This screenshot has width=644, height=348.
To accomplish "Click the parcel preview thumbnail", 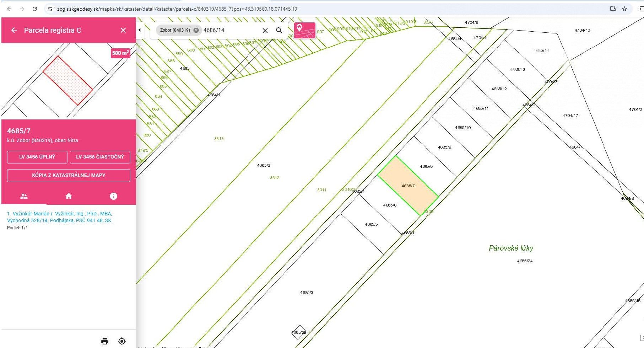I will (68, 81).
